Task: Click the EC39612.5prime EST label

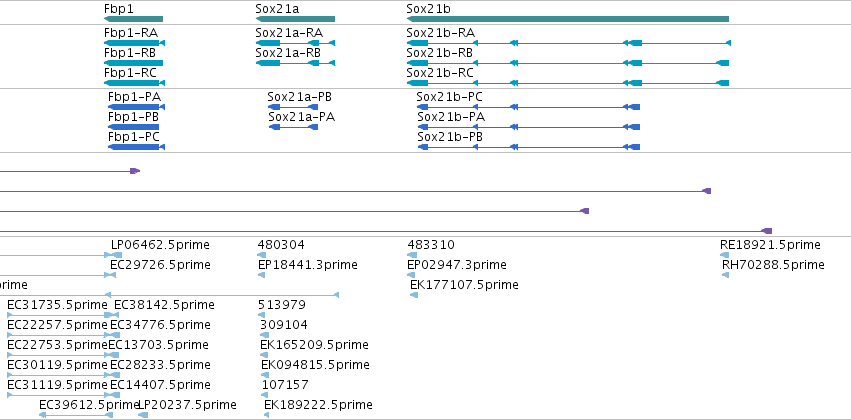Action: pyautogui.click(x=90, y=405)
